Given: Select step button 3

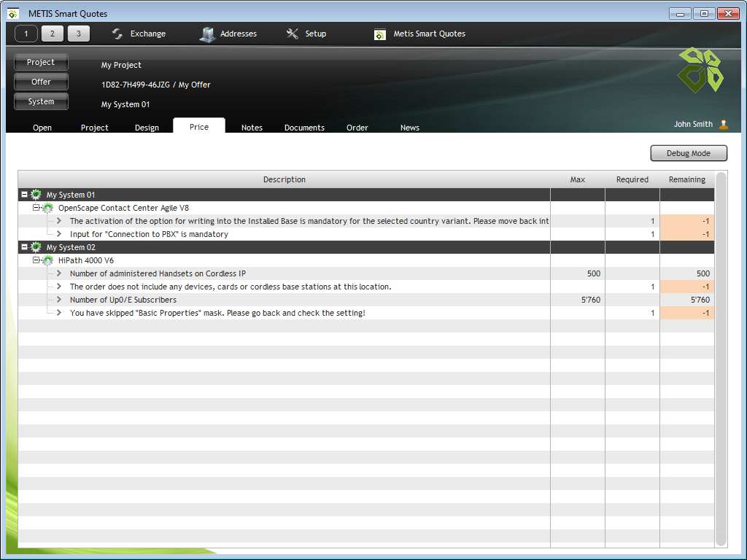Looking at the screenshot, I should tap(79, 34).
